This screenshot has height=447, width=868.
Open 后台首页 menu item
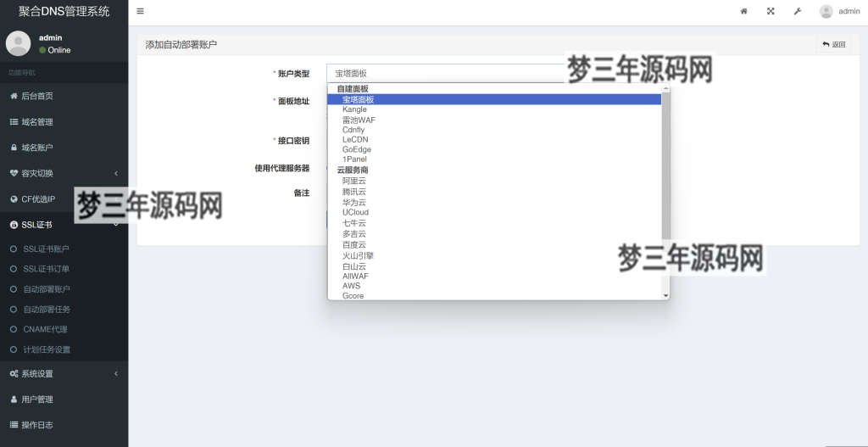[x=64, y=96]
